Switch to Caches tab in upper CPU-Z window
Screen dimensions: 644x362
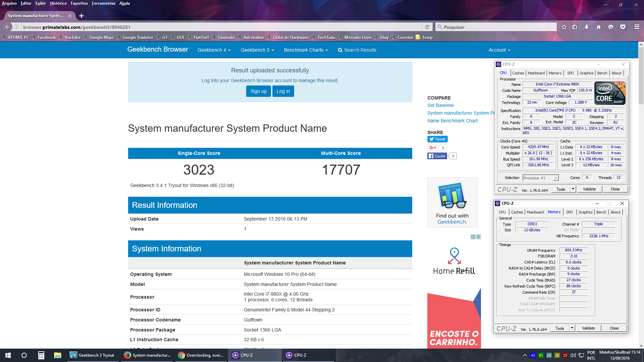[x=518, y=73]
